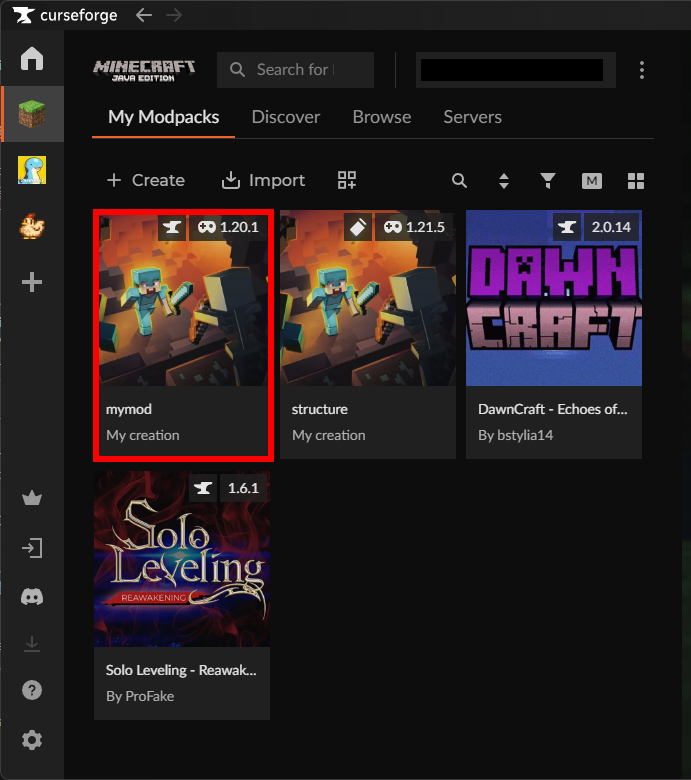Open the help question mark icon
The image size is (691, 780).
pos(32,690)
